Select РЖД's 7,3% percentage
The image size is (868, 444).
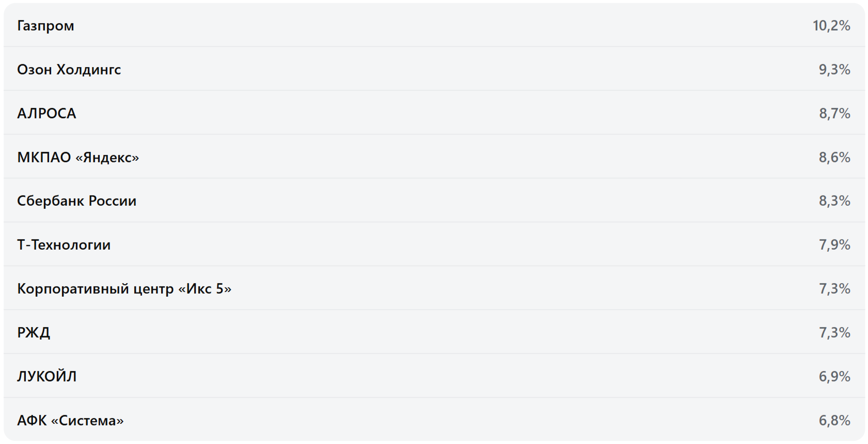pyautogui.click(x=834, y=333)
